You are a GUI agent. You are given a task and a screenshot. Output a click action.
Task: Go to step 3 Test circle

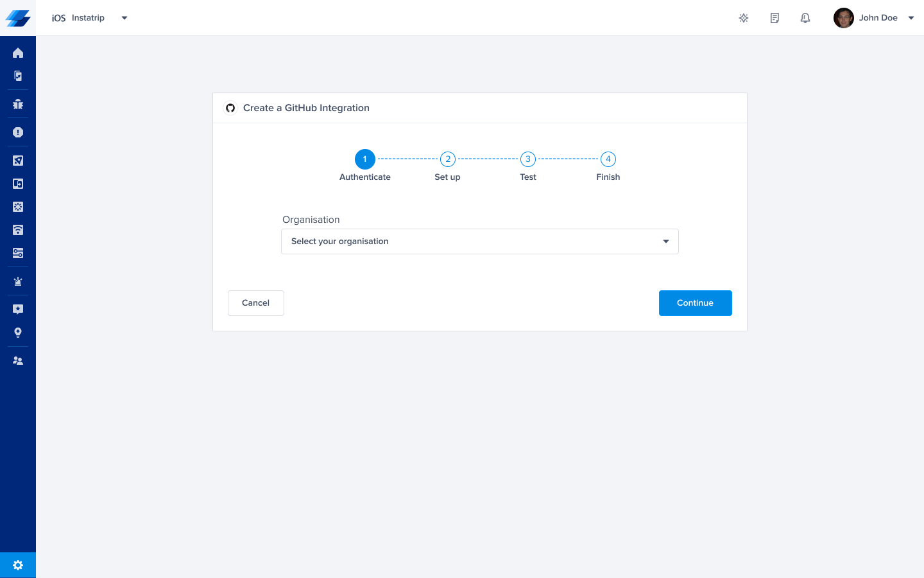pos(528,159)
